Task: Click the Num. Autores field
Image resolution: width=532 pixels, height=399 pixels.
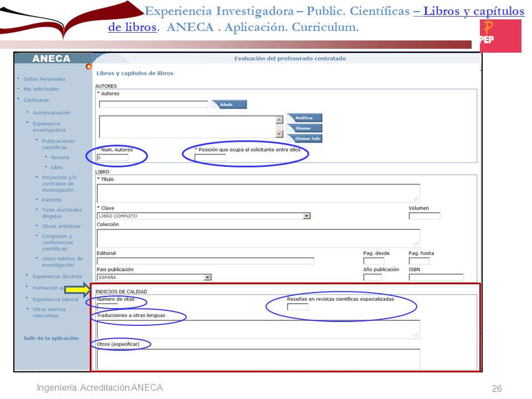Action: click(112, 157)
